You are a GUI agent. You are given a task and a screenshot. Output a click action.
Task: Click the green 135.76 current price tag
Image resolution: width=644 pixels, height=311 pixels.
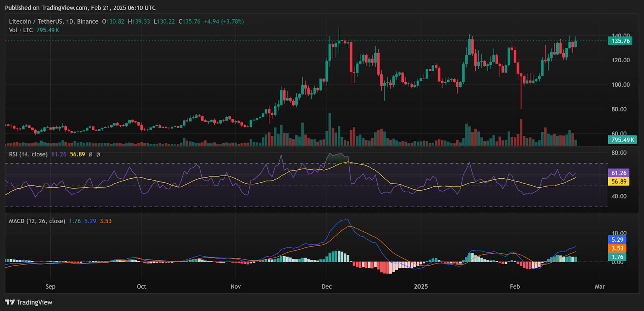pos(620,41)
